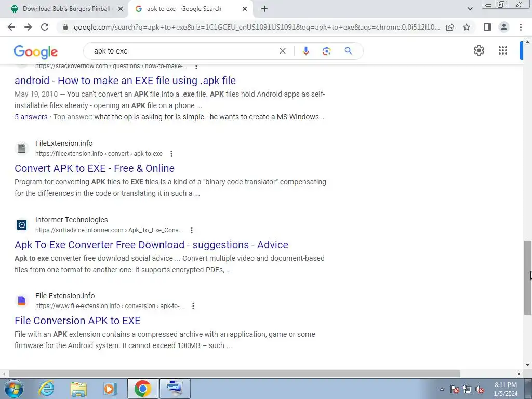Viewport: 532px width, 399px height.
Task: Click Chrome taskbar icon
Action: pos(143,389)
